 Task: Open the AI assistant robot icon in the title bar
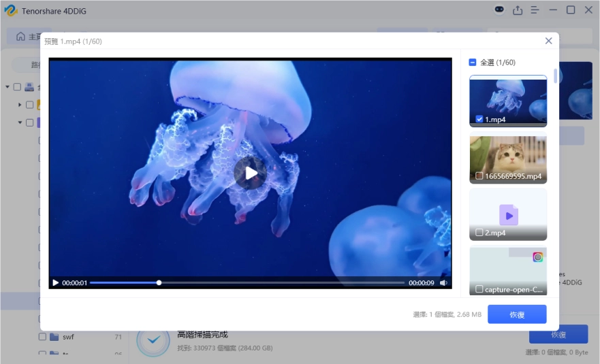[500, 10]
